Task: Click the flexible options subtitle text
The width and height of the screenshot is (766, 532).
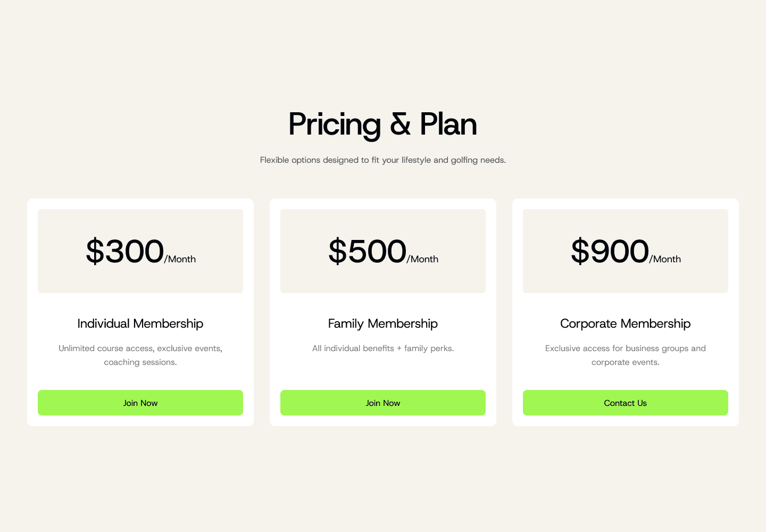Action: [x=382, y=160]
